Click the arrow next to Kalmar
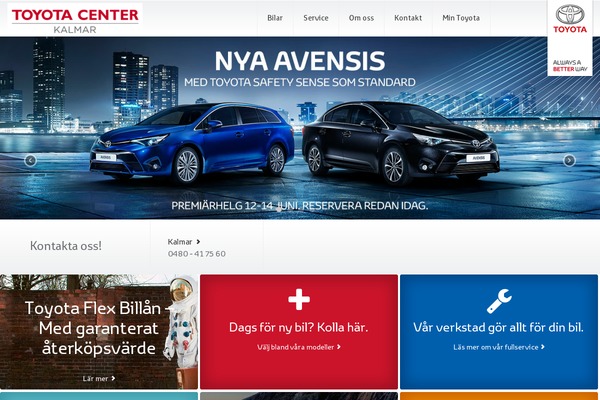 coord(198,242)
